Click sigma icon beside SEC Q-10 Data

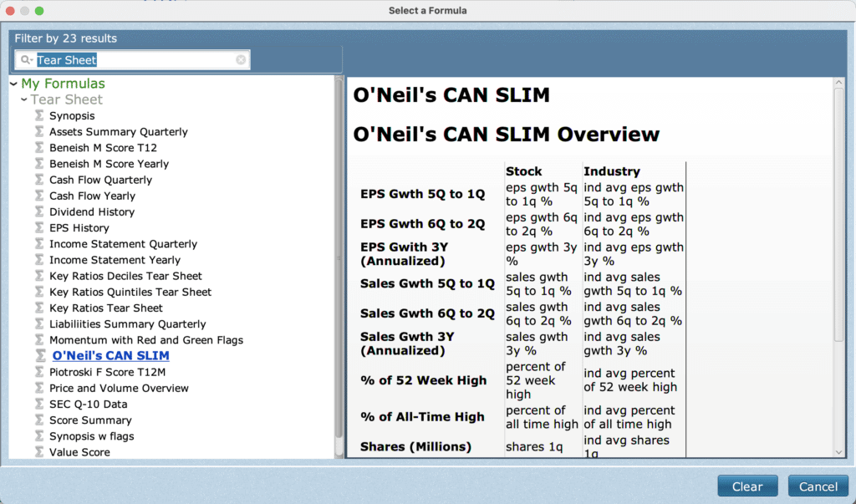(39, 404)
